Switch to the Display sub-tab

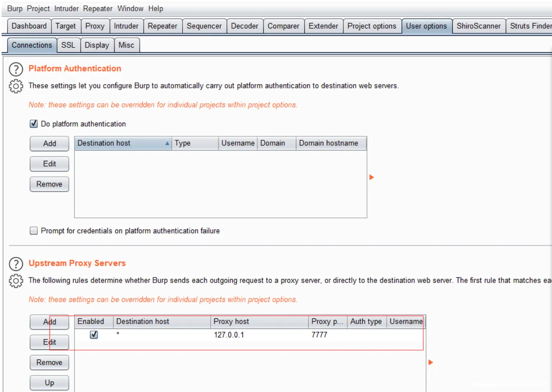point(96,45)
